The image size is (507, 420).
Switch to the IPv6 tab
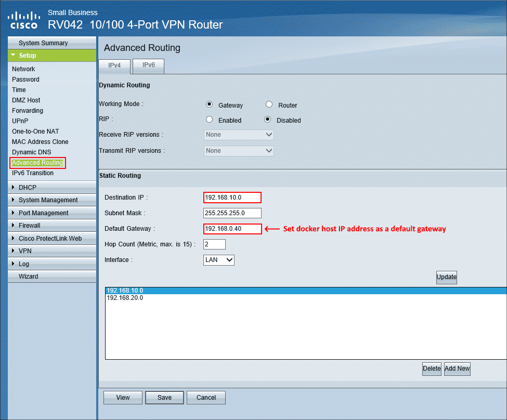pos(149,66)
